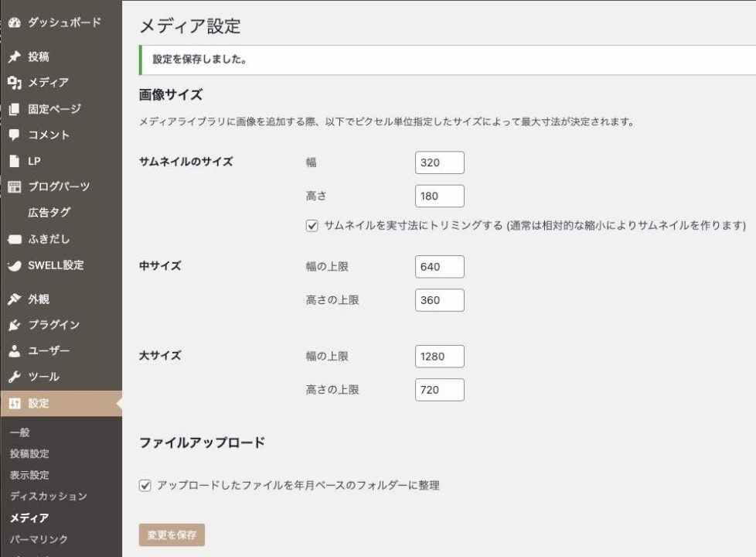Open the プラグイン plug icon
The width and height of the screenshot is (756, 557).
[x=15, y=325]
